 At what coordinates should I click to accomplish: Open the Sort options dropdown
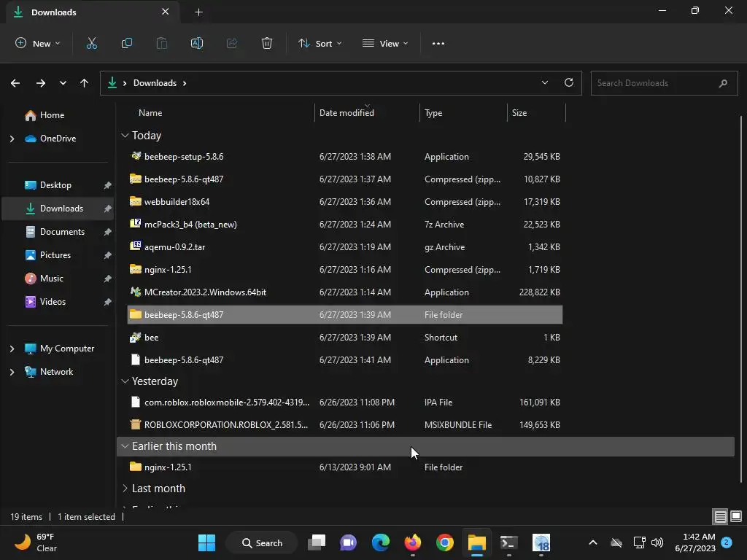(320, 43)
